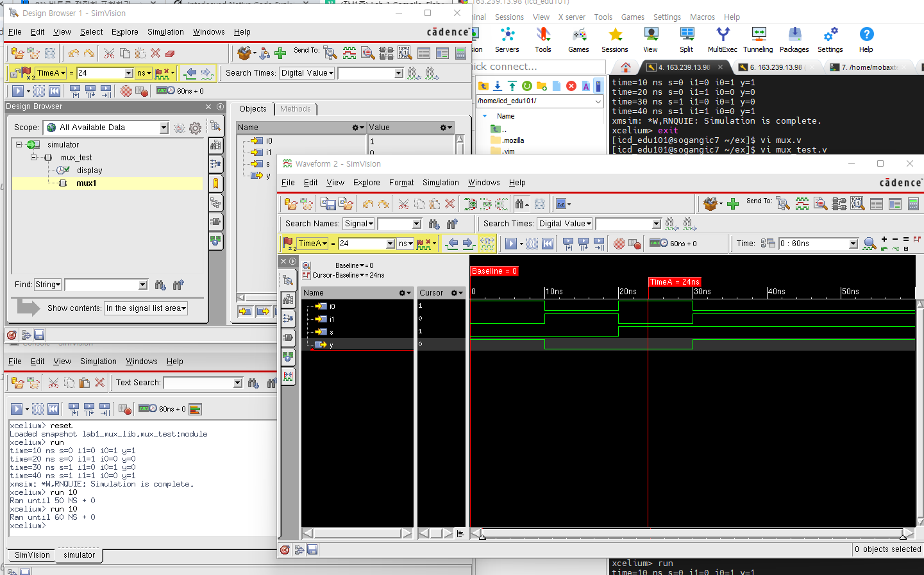Viewport: 924px width, 575px height.
Task: Click the zoom magnifier beside Time range
Action: tap(869, 244)
